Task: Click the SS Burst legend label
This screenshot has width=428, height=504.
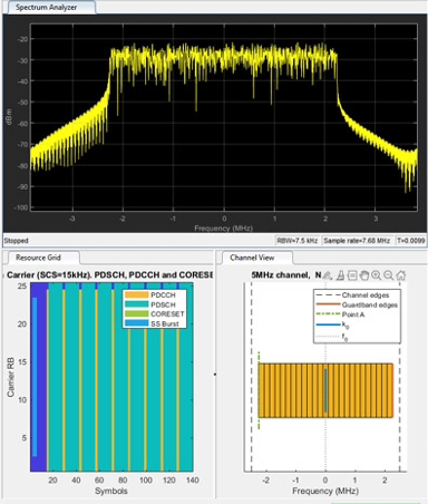Action: pos(164,324)
